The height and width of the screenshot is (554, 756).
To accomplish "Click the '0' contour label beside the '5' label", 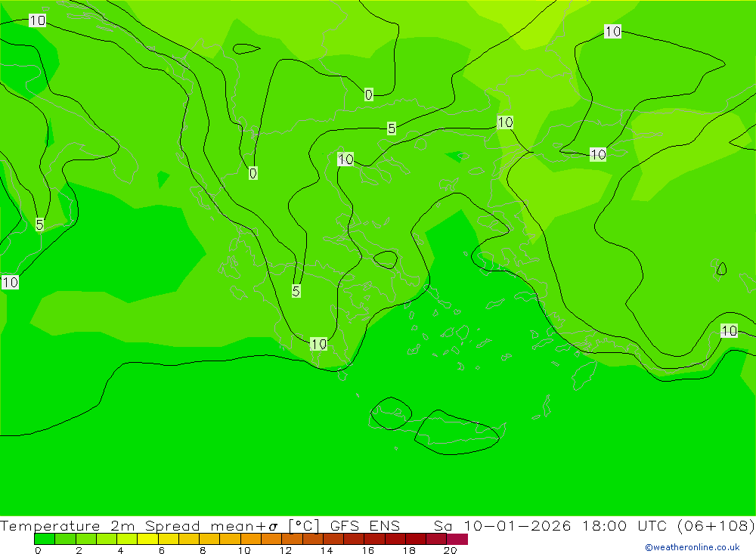I will click(368, 95).
